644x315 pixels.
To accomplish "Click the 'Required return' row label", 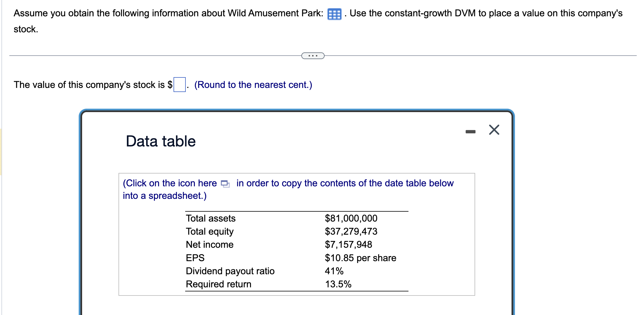I will 218,284.
